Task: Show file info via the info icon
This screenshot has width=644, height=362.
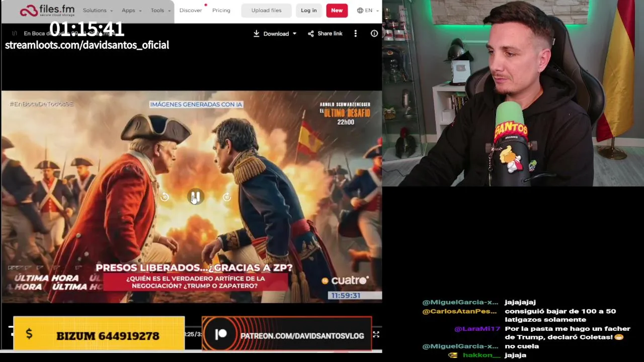Action: [x=374, y=34]
